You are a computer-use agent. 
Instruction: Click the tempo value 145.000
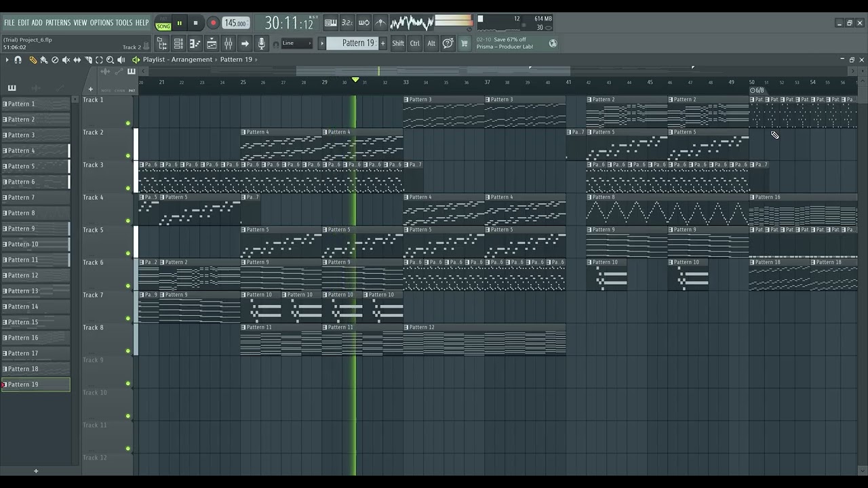coord(235,23)
